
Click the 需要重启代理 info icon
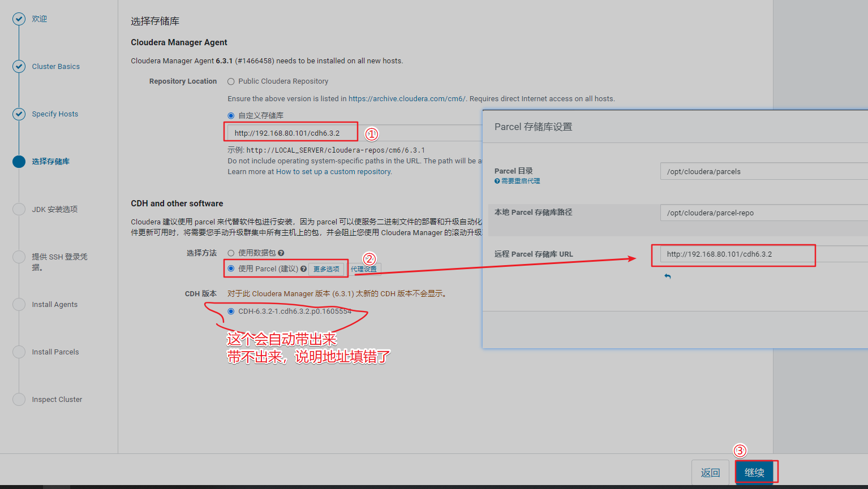pyautogui.click(x=497, y=181)
